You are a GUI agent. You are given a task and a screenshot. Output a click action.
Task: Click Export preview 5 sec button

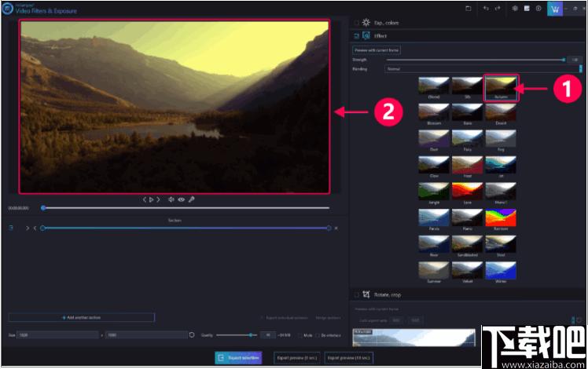point(297,358)
